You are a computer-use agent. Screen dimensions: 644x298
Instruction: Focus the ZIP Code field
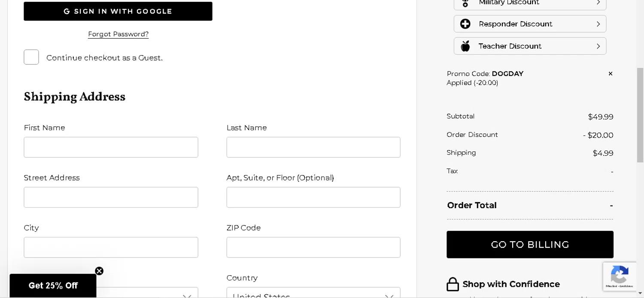pos(313,248)
